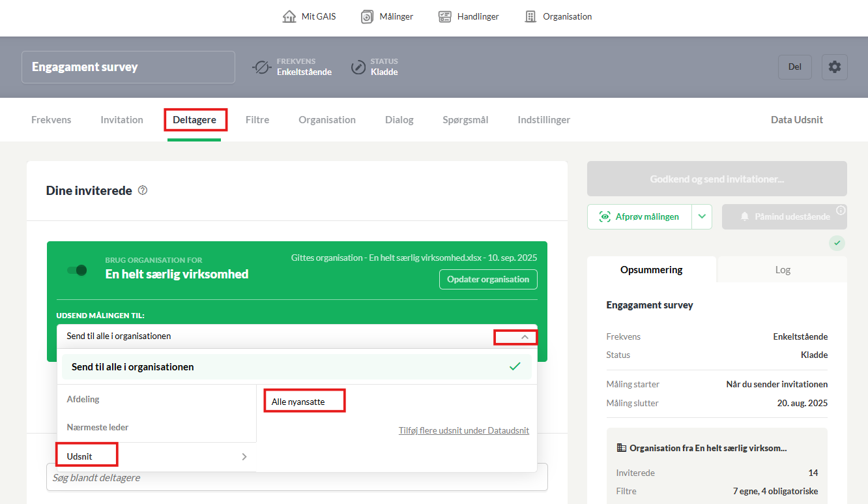The width and height of the screenshot is (868, 504).
Task: Expand the Udsnit submenu chevron
Action: (244, 456)
